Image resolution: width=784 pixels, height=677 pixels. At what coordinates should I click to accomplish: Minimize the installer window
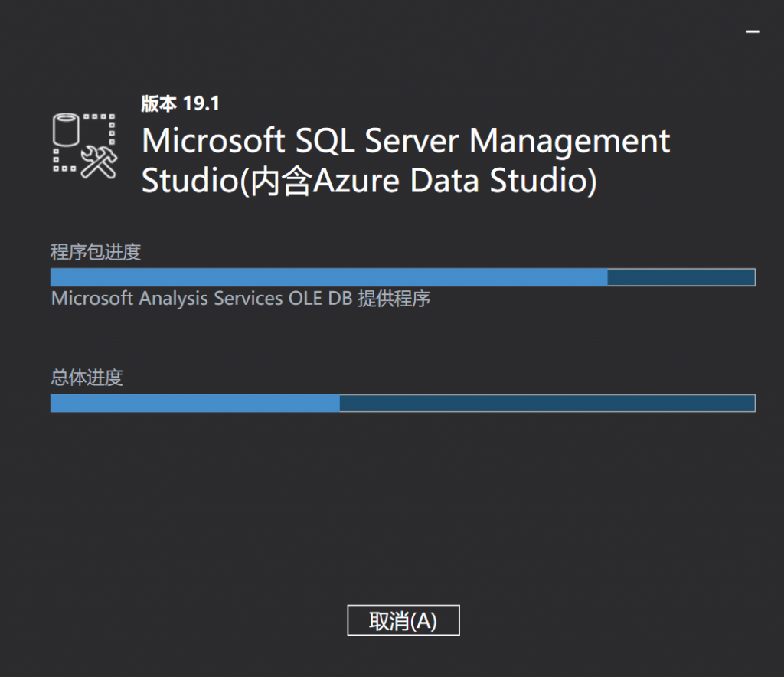753,32
